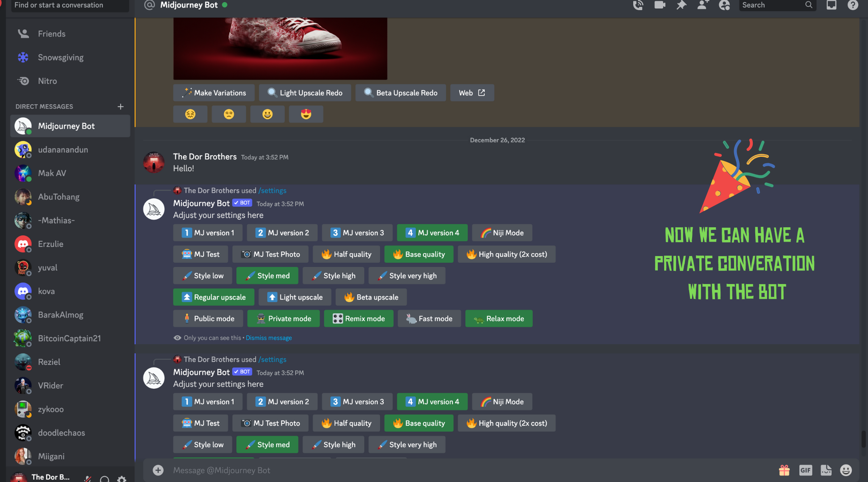Toggle Remix mode setting
The width and height of the screenshot is (868, 482).
pos(359,318)
